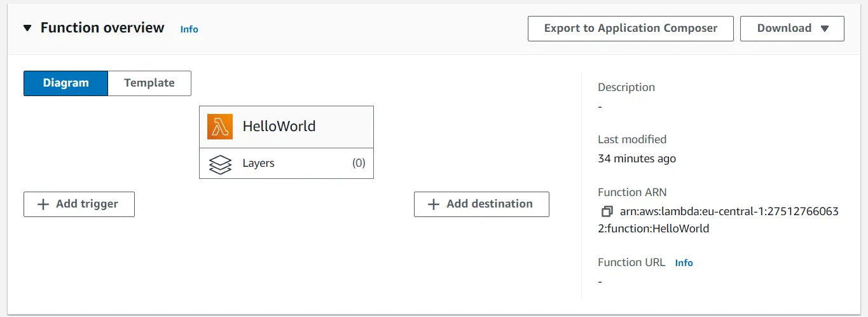
Task: Click Export to Application Composer button
Action: 630,29
